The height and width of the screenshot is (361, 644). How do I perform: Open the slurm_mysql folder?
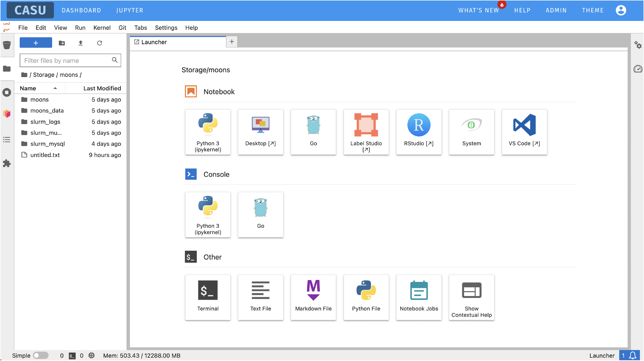pos(70,144)
